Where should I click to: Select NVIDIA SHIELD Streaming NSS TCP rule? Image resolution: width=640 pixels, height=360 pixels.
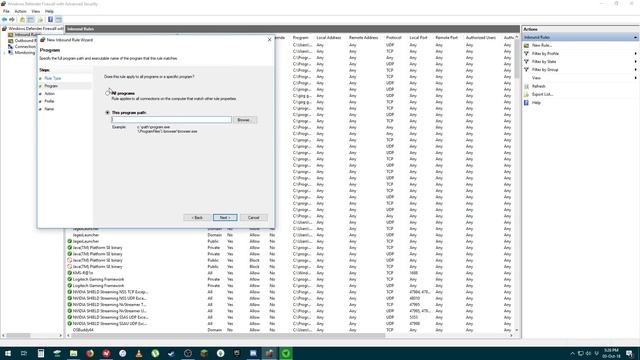pos(290,292)
